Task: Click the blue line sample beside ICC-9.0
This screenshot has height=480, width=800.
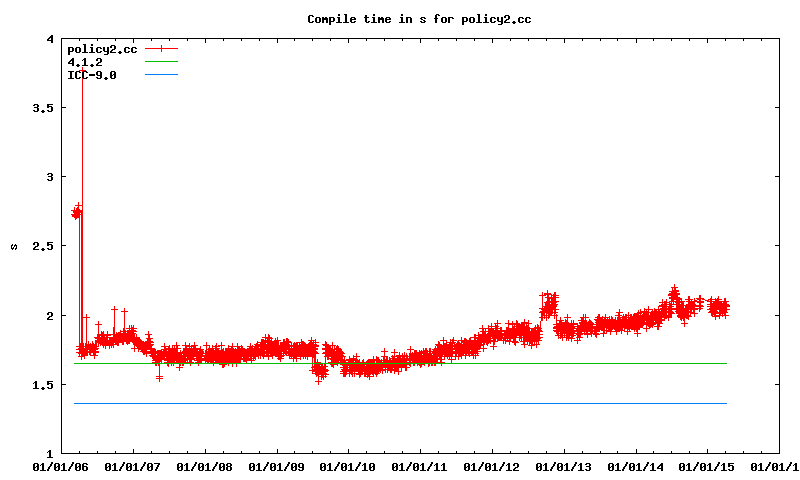Action: coord(161,74)
